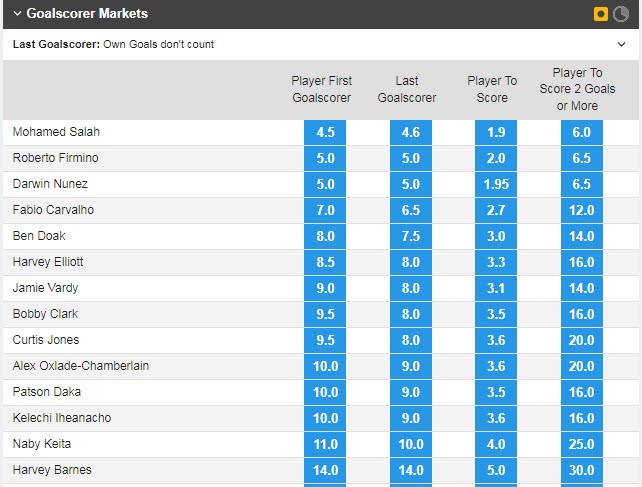Select Ben Doak last goalscorer odds 7.5

click(x=406, y=236)
